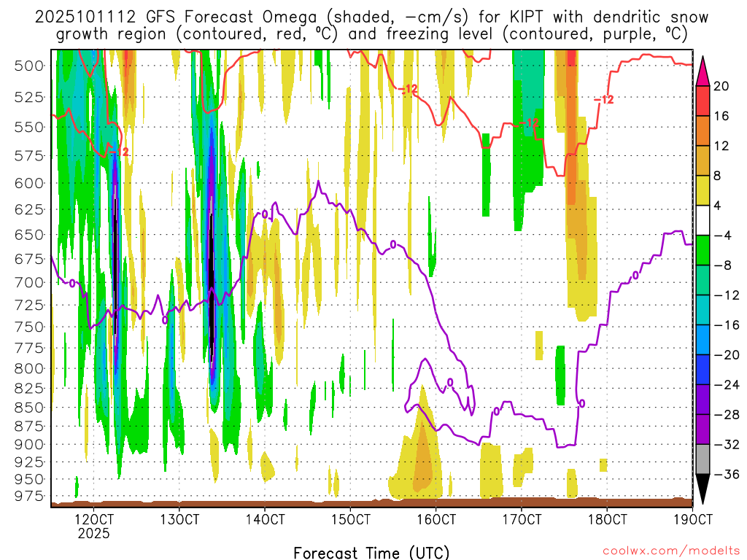Click the 725 pressure level label
Viewport: 747px width, 560px height.
tap(29, 305)
